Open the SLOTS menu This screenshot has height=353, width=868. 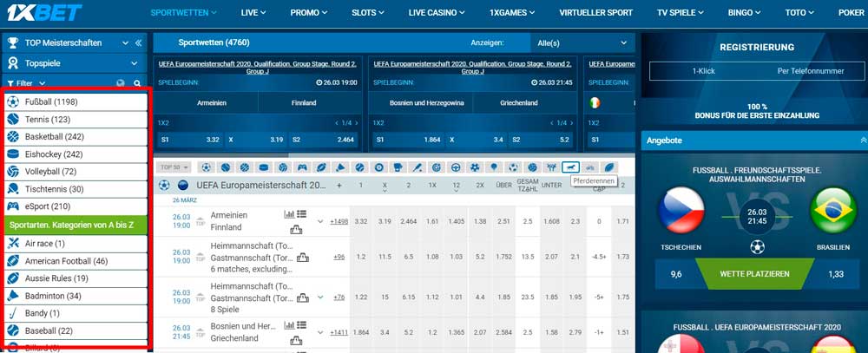point(368,13)
